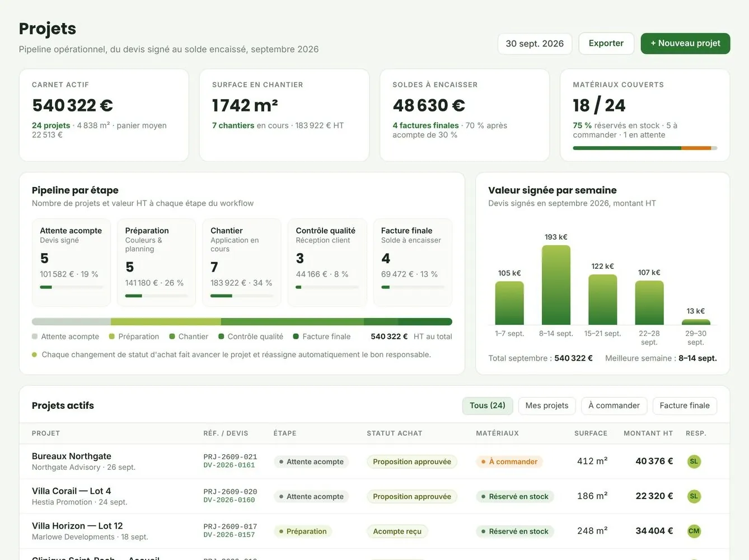Click Proposition approuvée on Bureaux Northgate row

pos(412,462)
